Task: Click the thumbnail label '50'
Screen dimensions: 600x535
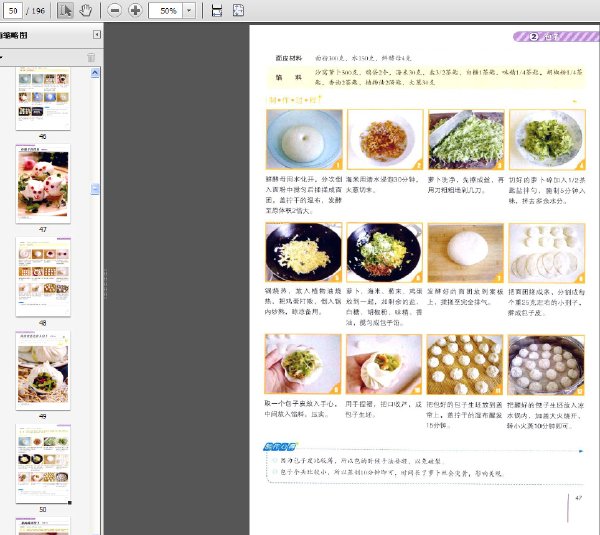Action: click(x=42, y=509)
